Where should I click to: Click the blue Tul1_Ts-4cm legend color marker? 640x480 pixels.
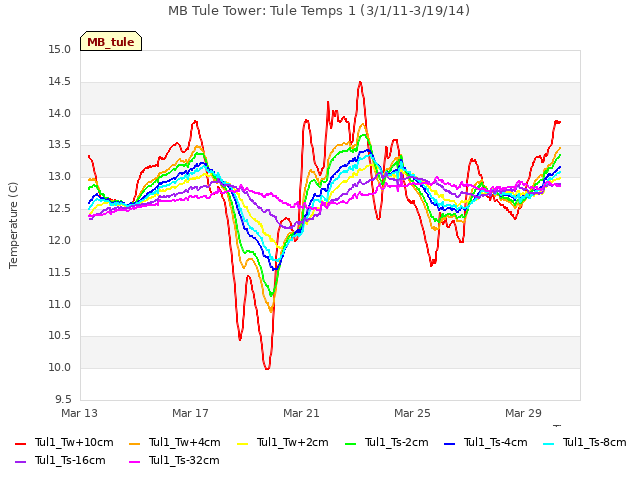coord(449,443)
